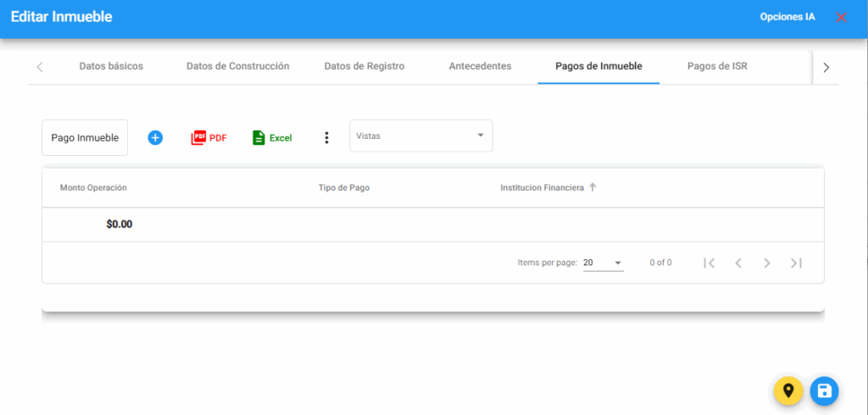This screenshot has width=868, height=415.
Task: Go to the next page of results
Action: [766, 263]
